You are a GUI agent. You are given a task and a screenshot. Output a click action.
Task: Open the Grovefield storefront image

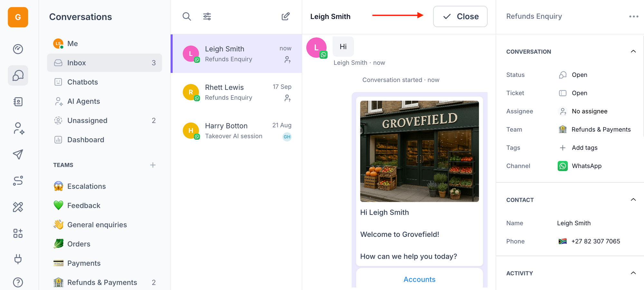[x=419, y=151]
